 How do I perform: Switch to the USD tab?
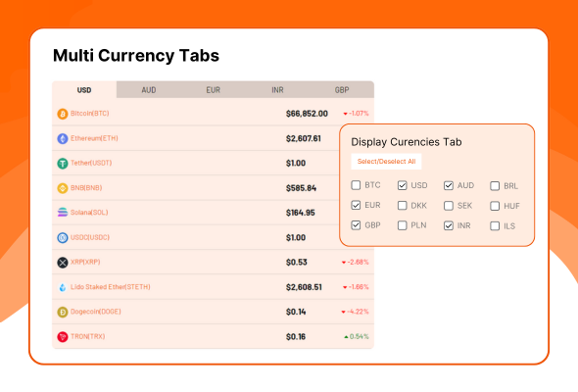(84, 90)
